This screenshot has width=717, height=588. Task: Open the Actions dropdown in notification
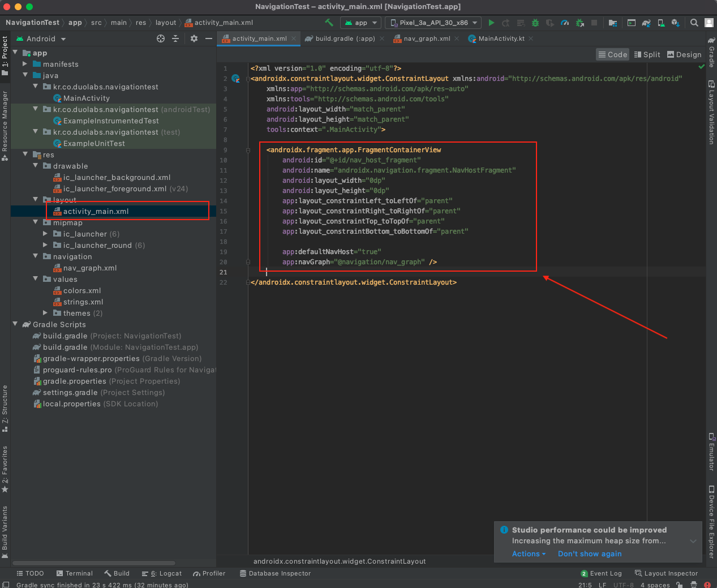click(x=529, y=554)
